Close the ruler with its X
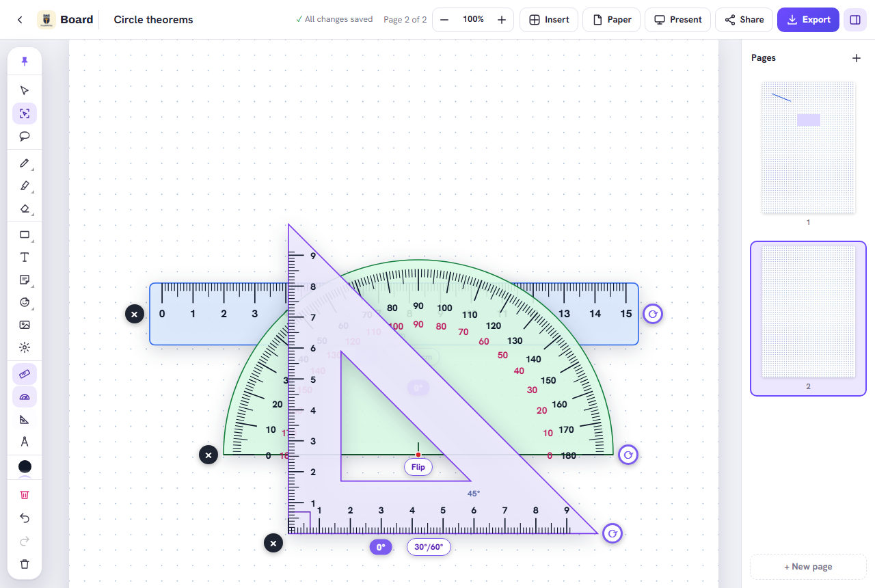 [135, 314]
